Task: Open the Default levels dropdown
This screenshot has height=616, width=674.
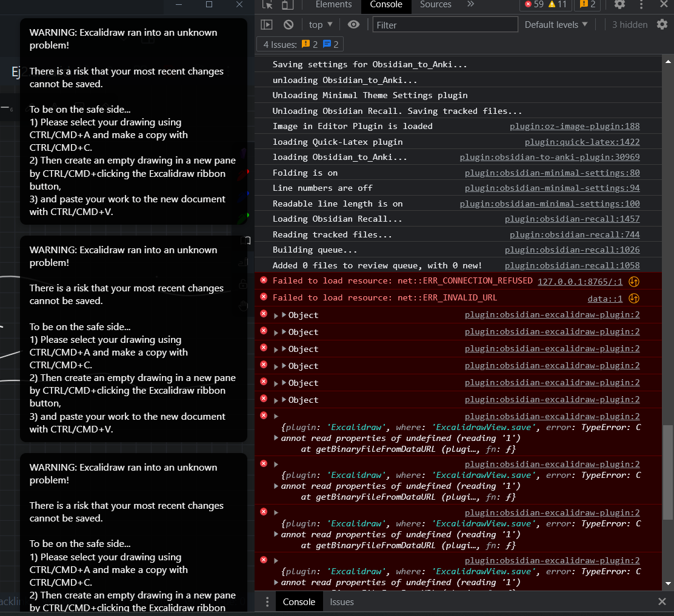Action: (x=555, y=24)
